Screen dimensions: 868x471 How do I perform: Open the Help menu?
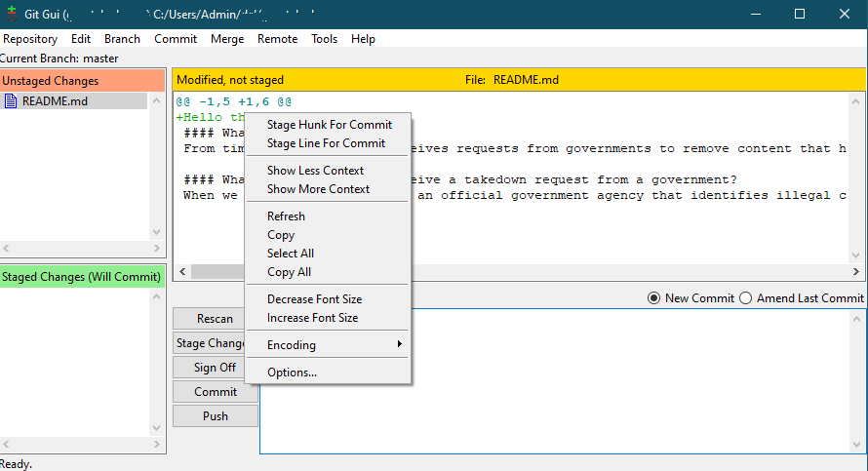click(x=363, y=39)
